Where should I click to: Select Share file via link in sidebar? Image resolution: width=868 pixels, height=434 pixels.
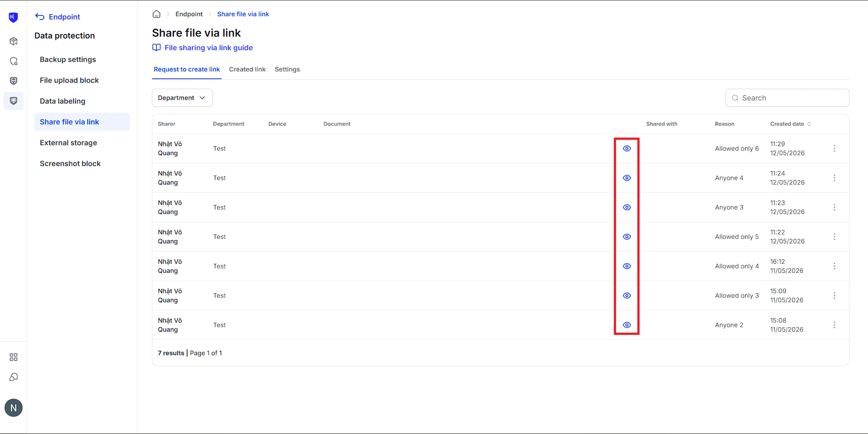click(x=82, y=122)
